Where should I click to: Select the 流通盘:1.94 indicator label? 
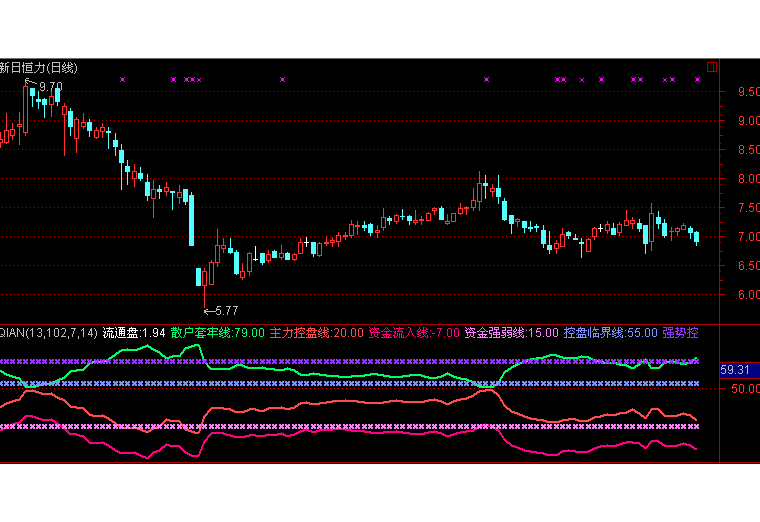pos(134,332)
